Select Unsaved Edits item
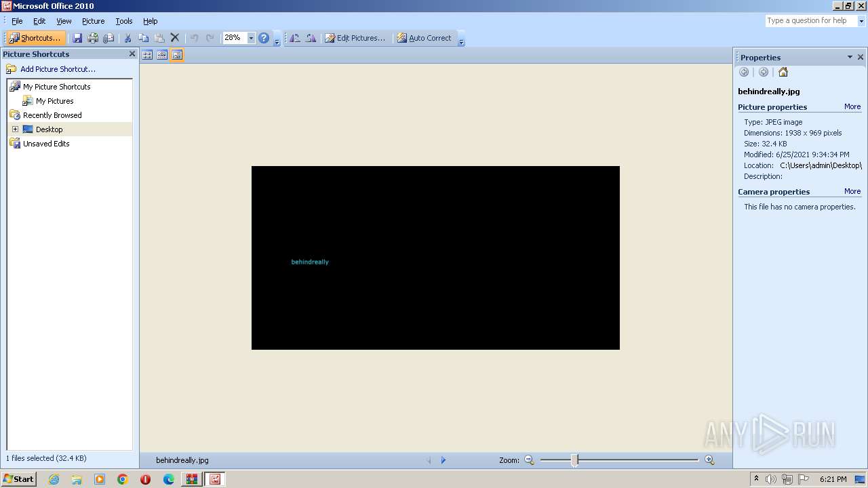 pyautogui.click(x=46, y=144)
